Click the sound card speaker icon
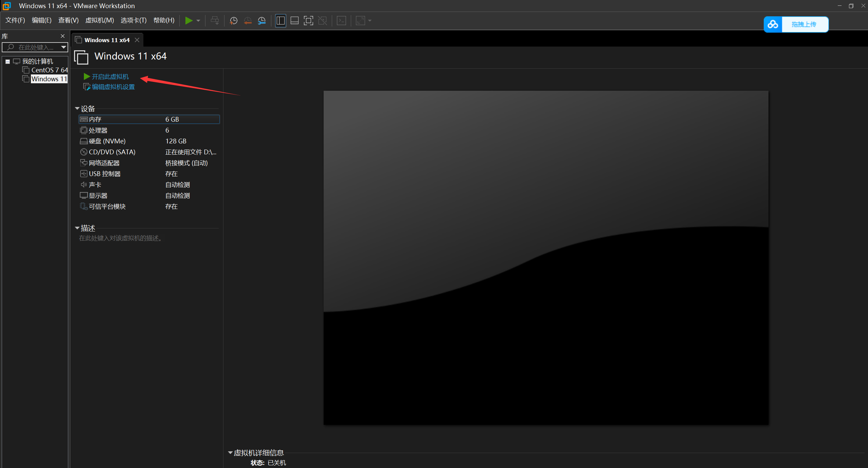This screenshot has height=468, width=868. pos(84,185)
